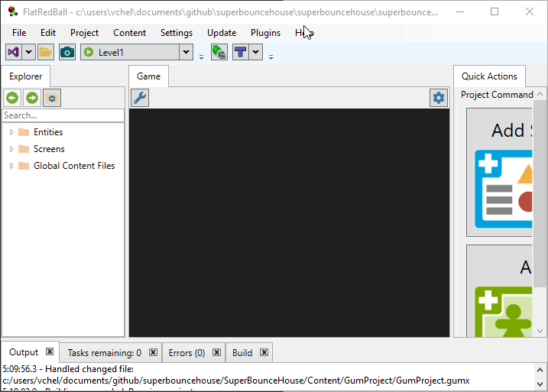548x392 pixels.
Task: Navigate forward with green right arrow
Action: (32, 98)
